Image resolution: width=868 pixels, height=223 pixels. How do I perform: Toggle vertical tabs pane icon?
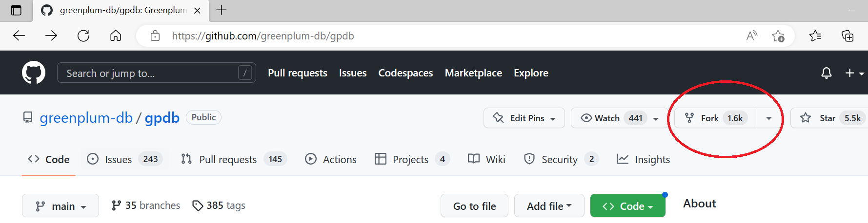click(x=16, y=10)
